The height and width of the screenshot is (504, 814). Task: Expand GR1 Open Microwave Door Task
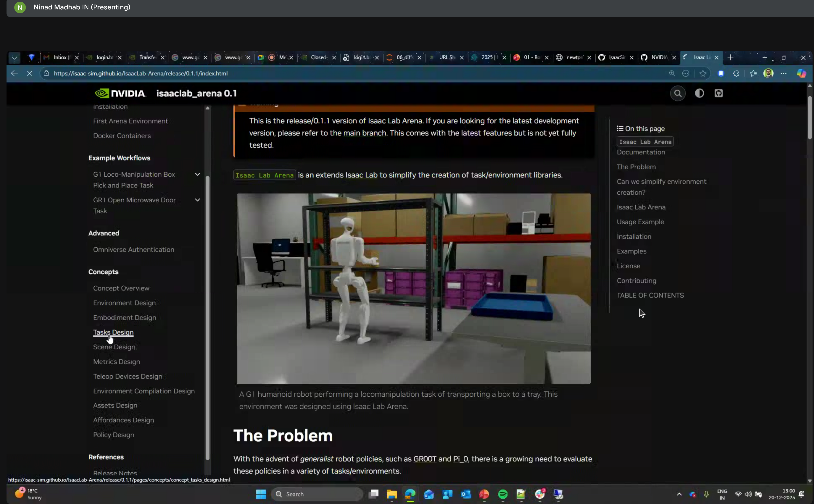197,200
